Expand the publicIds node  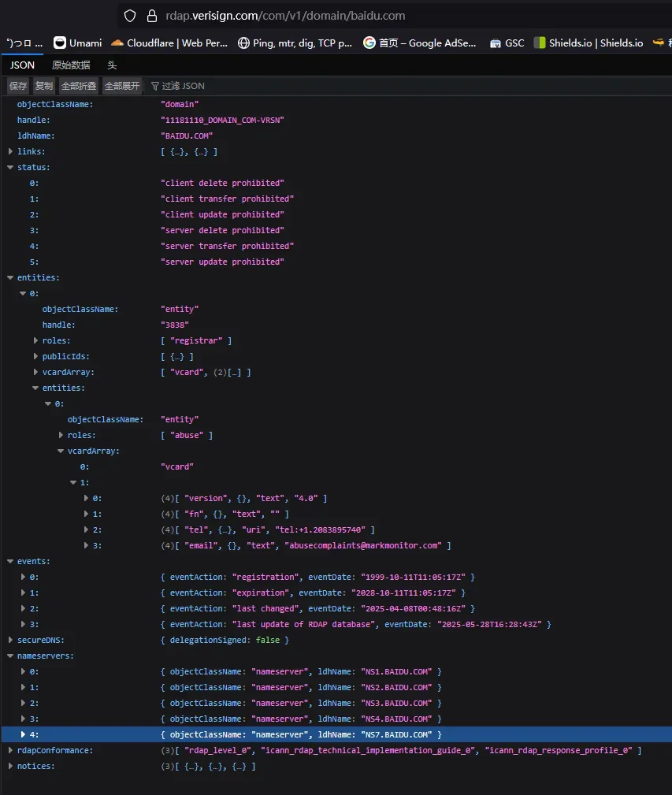(35, 356)
